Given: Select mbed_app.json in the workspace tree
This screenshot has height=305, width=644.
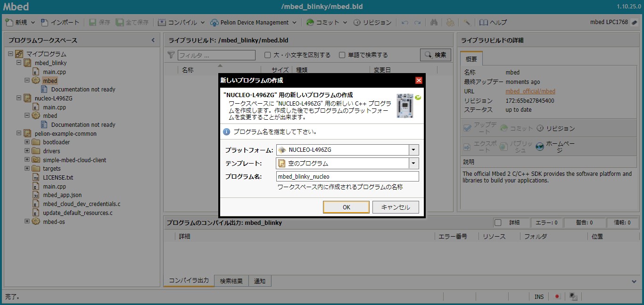Looking at the screenshot, I should tap(62, 195).
